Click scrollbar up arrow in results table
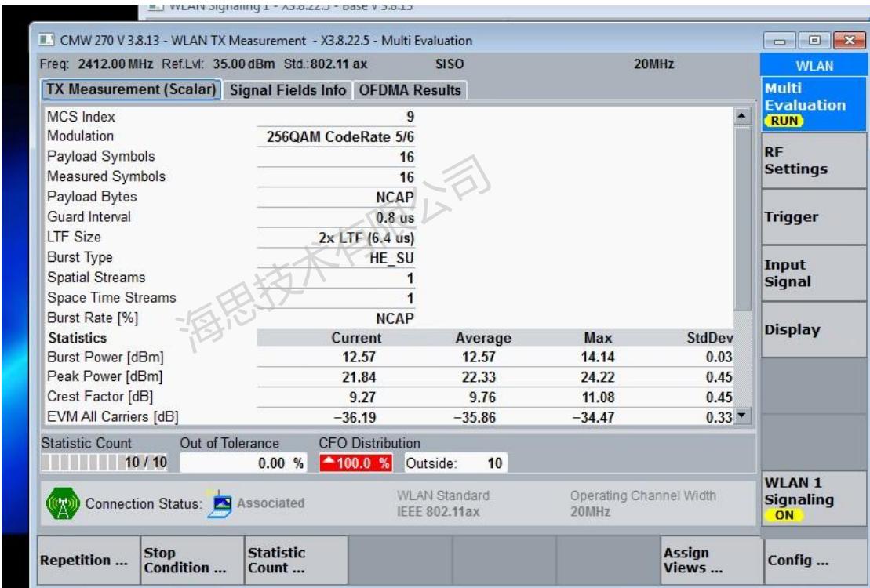This screenshot has width=870, height=588. pyautogui.click(x=742, y=116)
